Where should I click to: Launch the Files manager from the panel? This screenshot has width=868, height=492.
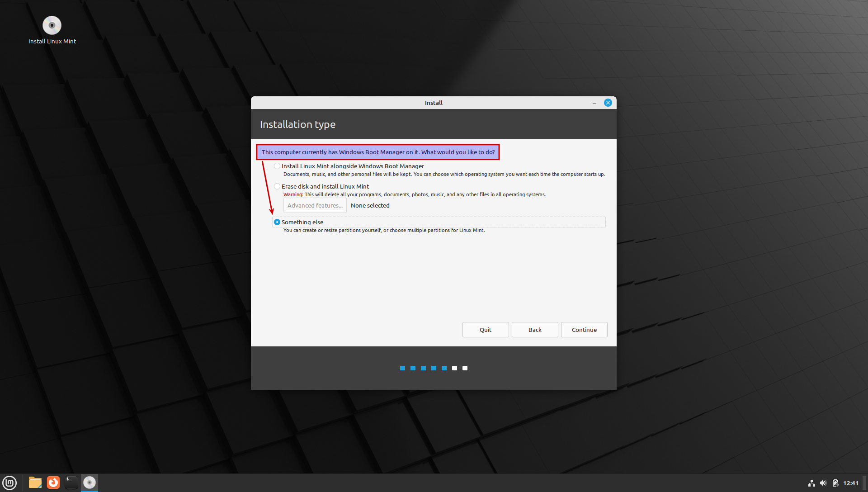[35, 483]
